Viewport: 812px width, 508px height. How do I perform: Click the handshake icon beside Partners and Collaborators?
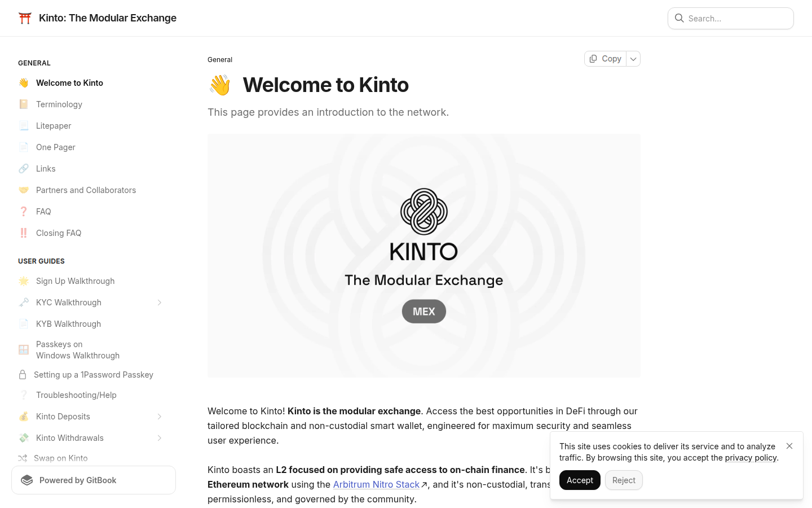24,190
